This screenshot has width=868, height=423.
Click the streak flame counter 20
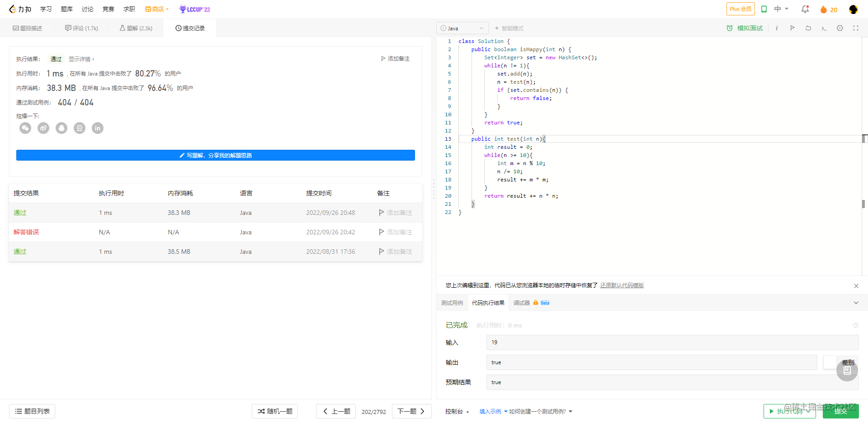pyautogui.click(x=829, y=10)
